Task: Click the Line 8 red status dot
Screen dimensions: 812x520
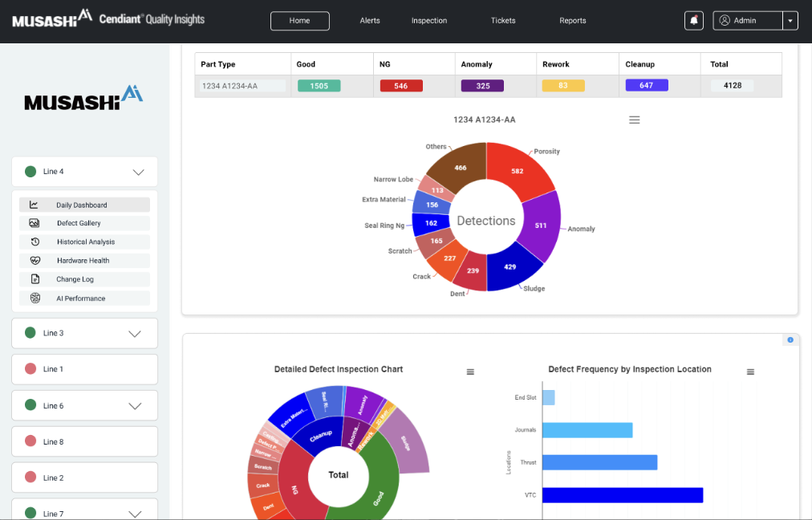Action: click(x=30, y=441)
